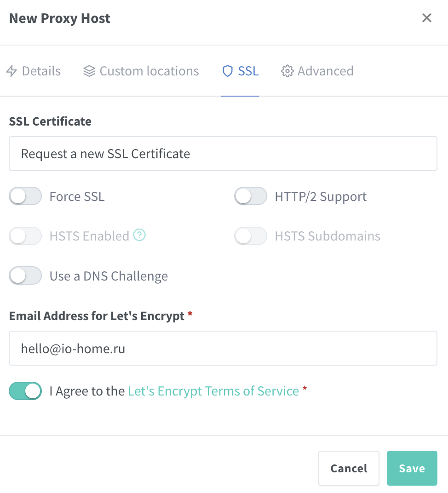Screen dimensions: 448x493
Task: Click the Save button
Action: pos(412,468)
